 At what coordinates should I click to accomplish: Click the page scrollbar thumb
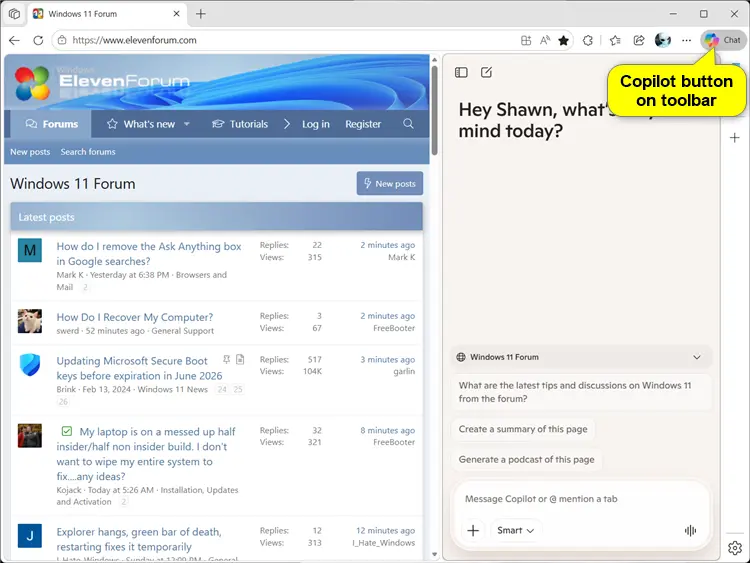click(434, 110)
